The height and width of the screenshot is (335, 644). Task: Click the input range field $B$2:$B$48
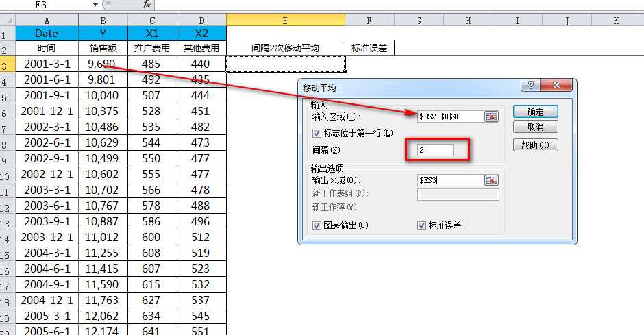point(451,116)
